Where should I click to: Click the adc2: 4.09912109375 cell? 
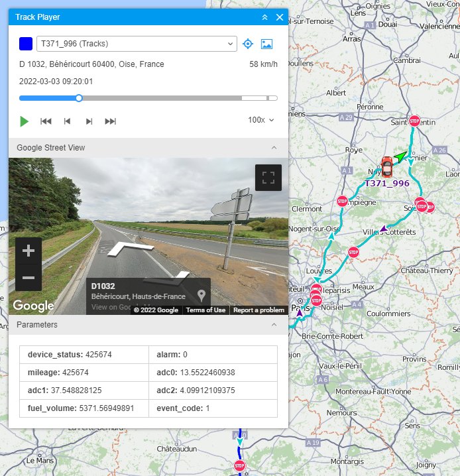click(213, 390)
